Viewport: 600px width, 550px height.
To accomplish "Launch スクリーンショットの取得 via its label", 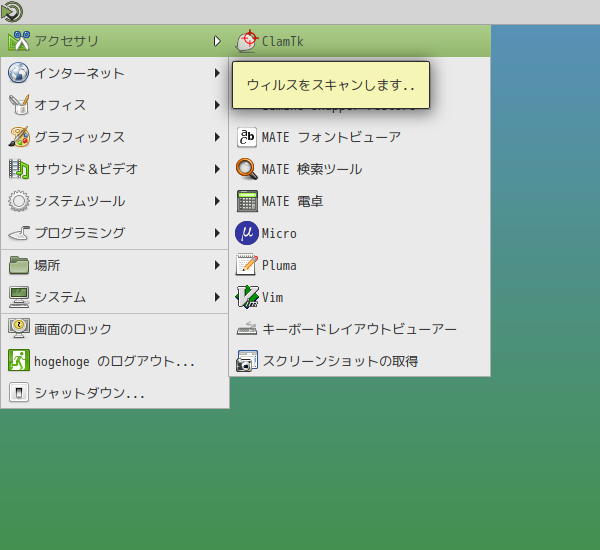I will click(340, 361).
